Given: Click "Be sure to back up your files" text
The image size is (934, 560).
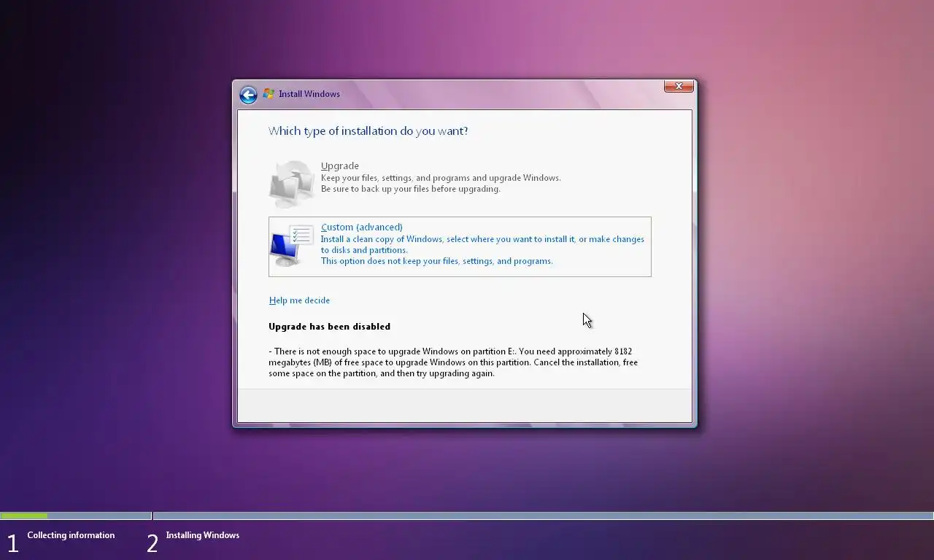Looking at the screenshot, I should pyautogui.click(x=411, y=189).
